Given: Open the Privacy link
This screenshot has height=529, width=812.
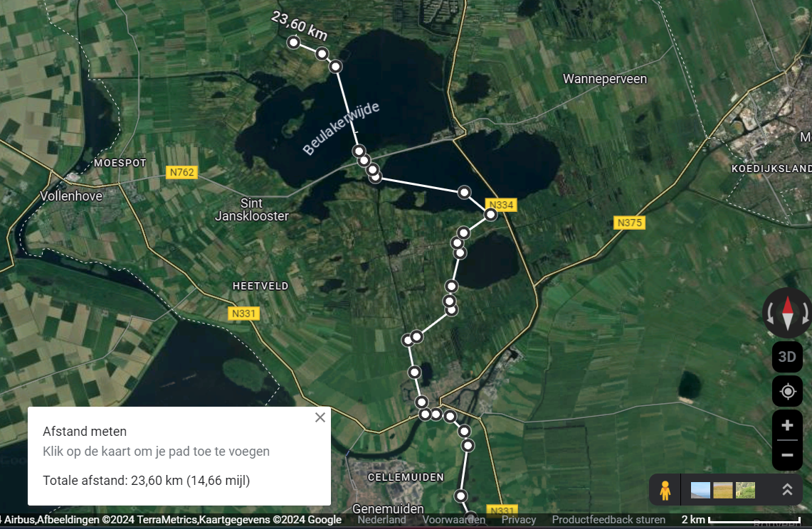Looking at the screenshot, I should click(518, 520).
